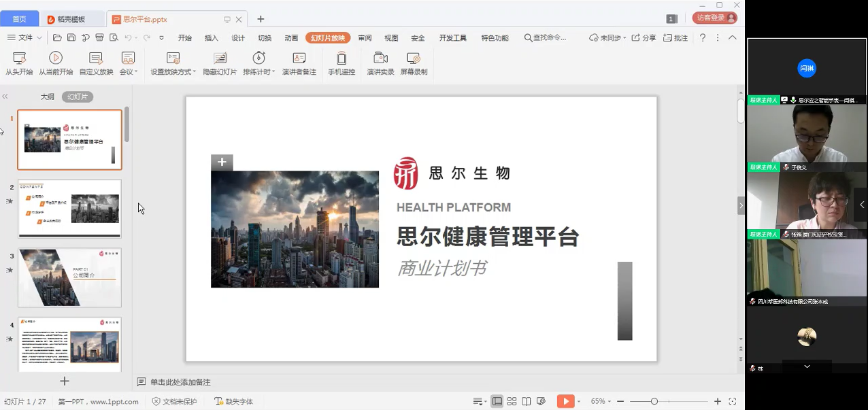This screenshot has width=868, height=410.
Task: Start 屏幕录制 screen recording
Action: point(413,58)
